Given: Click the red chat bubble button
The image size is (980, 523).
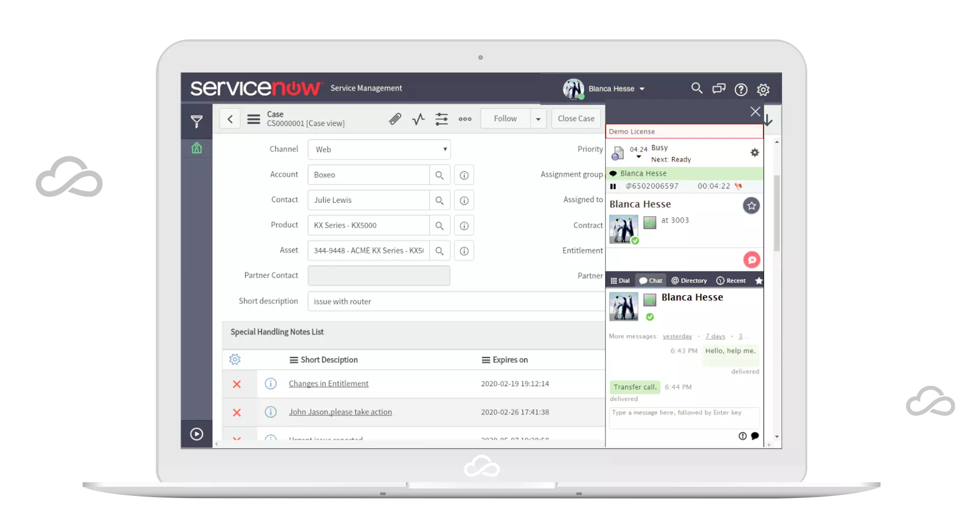Looking at the screenshot, I should coord(751,260).
